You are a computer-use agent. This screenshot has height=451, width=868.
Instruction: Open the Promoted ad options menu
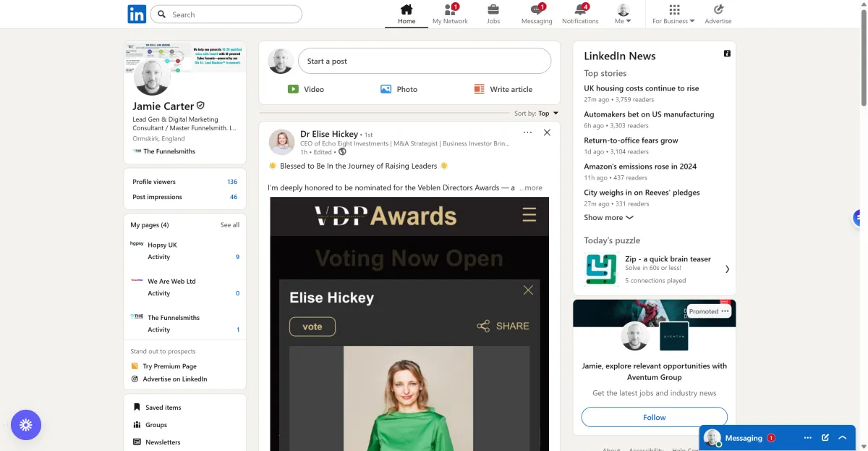725,311
